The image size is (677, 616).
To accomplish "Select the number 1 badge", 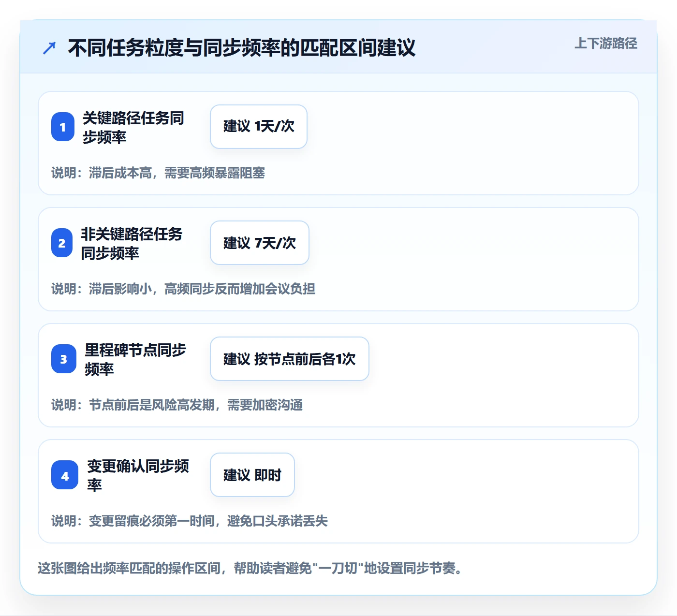I will [x=63, y=127].
